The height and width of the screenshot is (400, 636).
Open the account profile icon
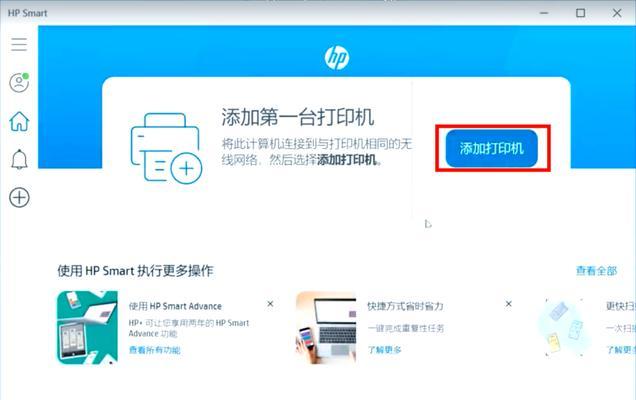click(x=19, y=83)
